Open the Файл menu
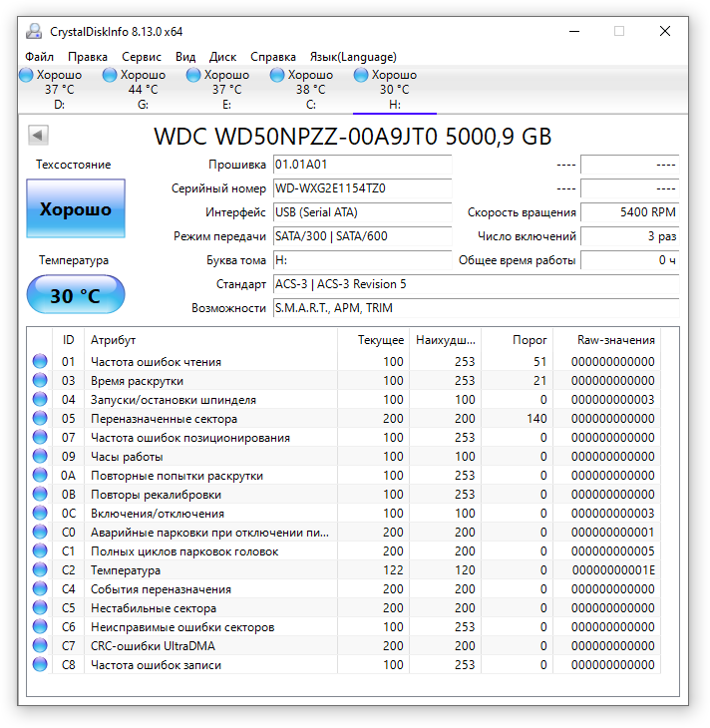Viewport: 710px width, 728px height. pos(40,57)
